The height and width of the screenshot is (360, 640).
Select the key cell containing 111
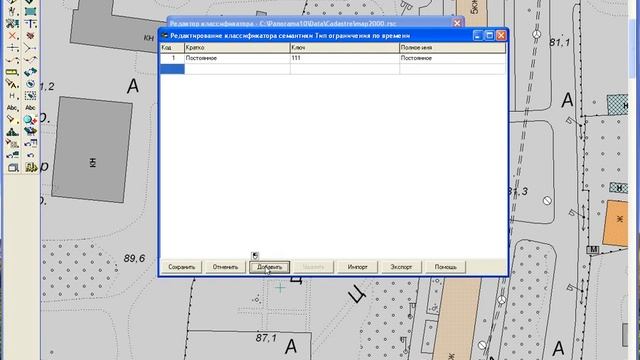(344, 58)
